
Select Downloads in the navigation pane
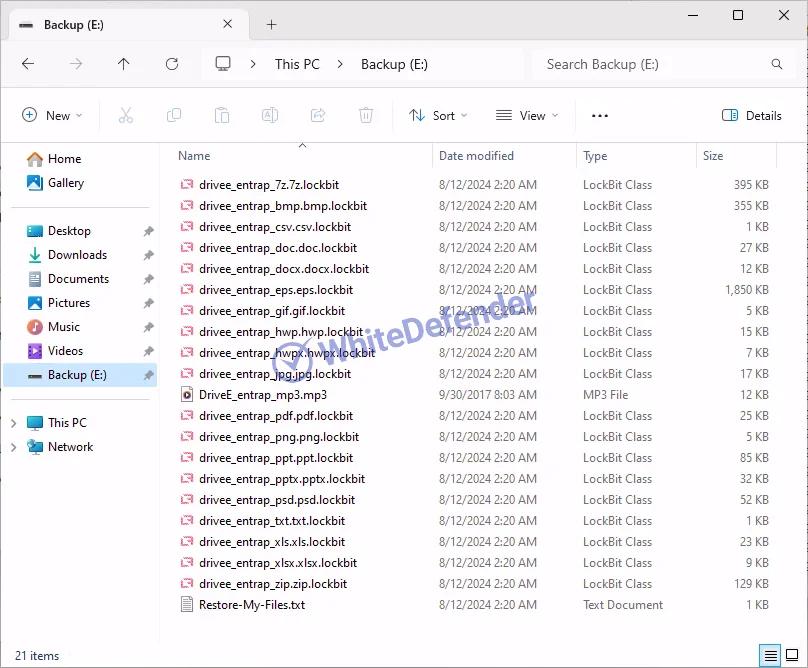77,255
